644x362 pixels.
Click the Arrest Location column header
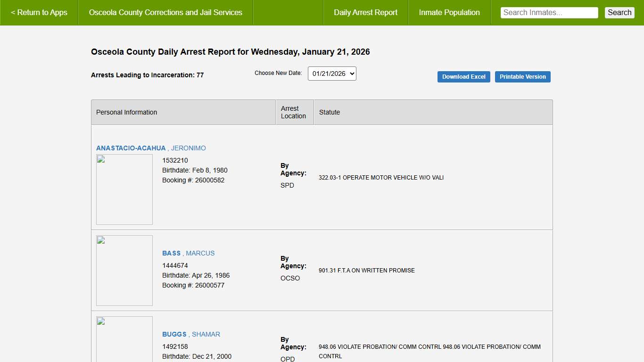pos(293,112)
